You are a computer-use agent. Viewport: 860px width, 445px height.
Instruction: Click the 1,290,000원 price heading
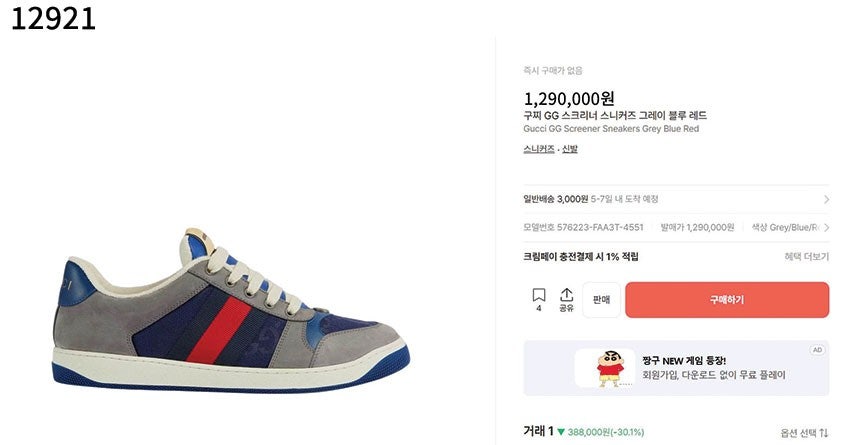point(569,98)
